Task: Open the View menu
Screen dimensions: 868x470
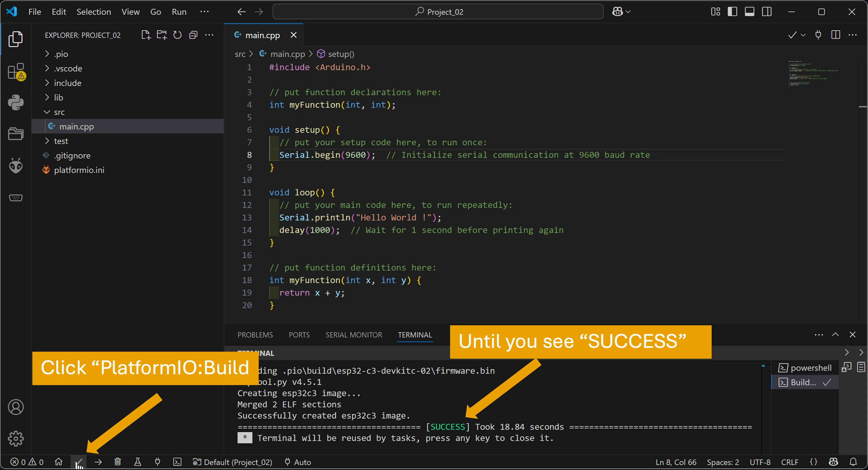Action: [130, 12]
